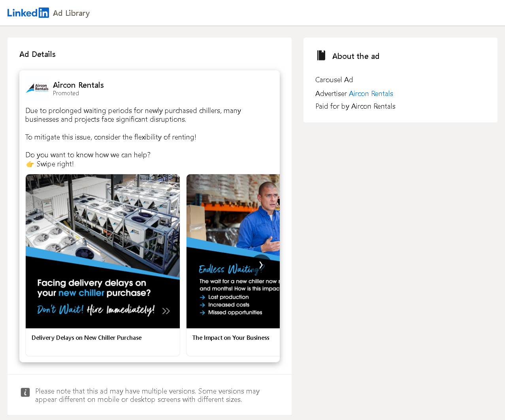Open the Aircon Rentals advertiser link
505x420 pixels.
[x=371, y=94]
